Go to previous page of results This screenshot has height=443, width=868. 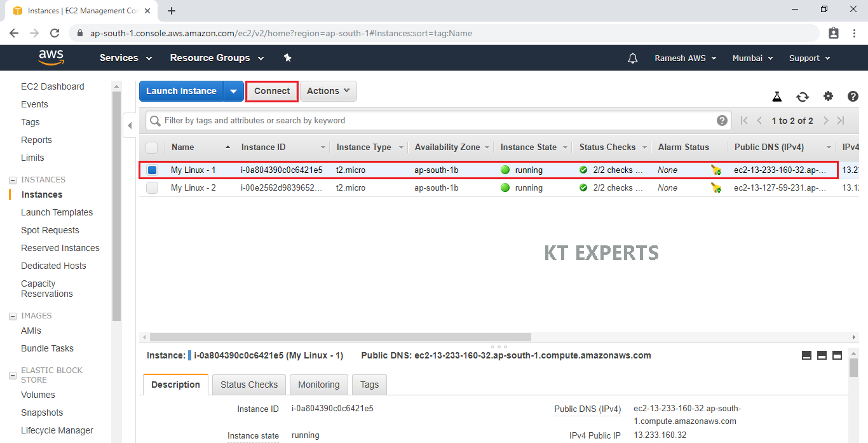click(x=759, y=120)
